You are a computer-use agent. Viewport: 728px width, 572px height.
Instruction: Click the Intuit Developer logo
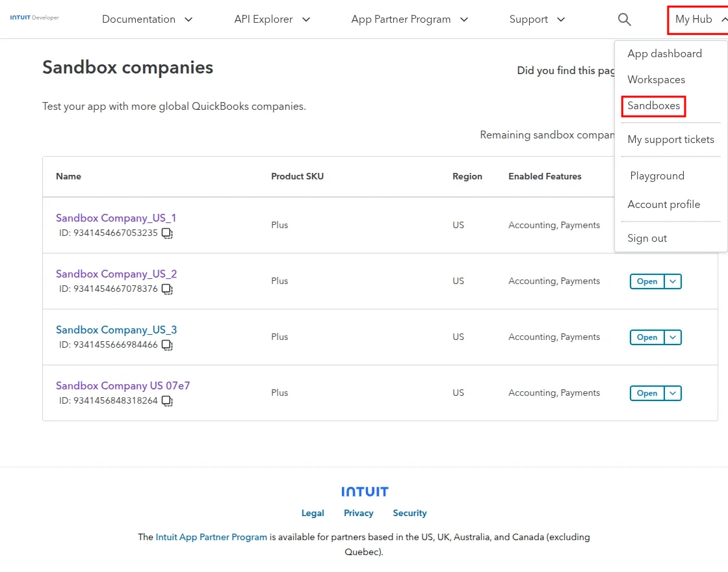click(x=34, y=18)
